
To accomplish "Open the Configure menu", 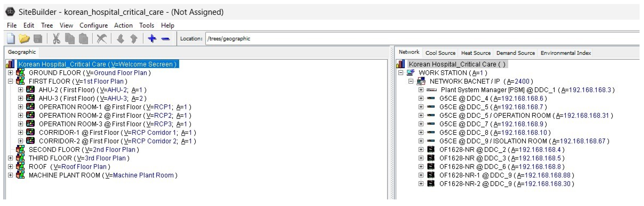I will tap(93, 25).
